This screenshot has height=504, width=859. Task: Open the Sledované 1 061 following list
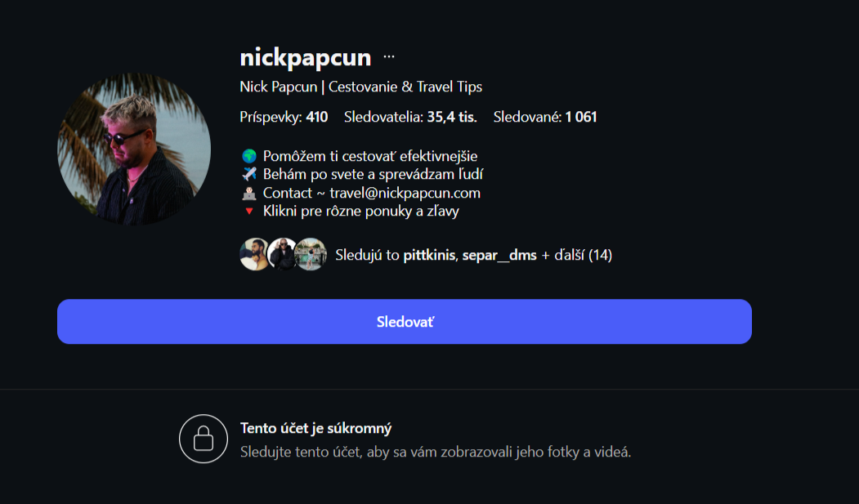click(545, 117)
